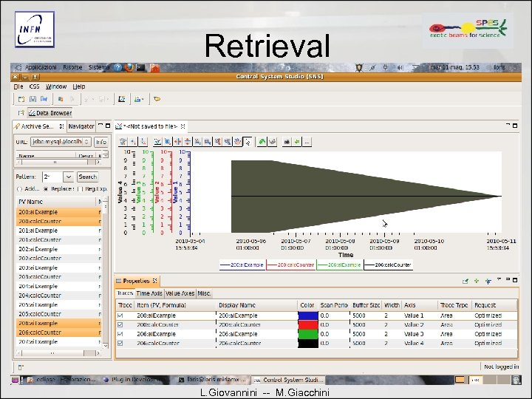532x399 pixels.
Task: Select the Replace radio button
Action: [x=46, y=189]
